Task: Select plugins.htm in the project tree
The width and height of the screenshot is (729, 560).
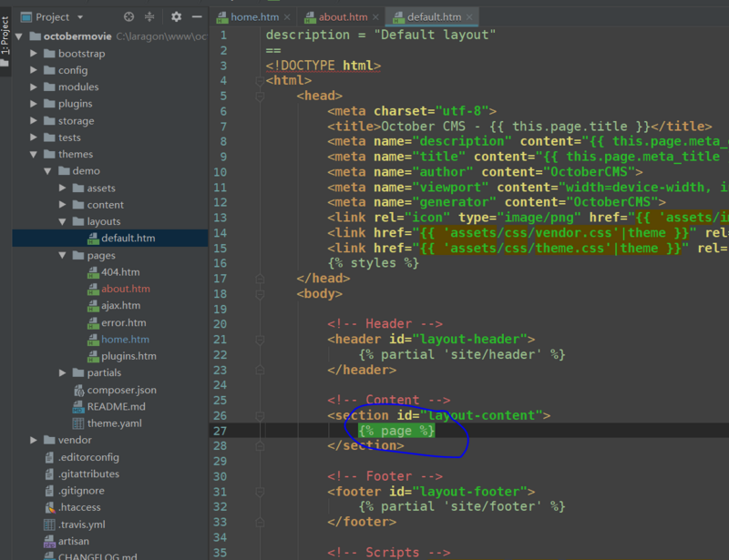Action: [x=128, y=356]
